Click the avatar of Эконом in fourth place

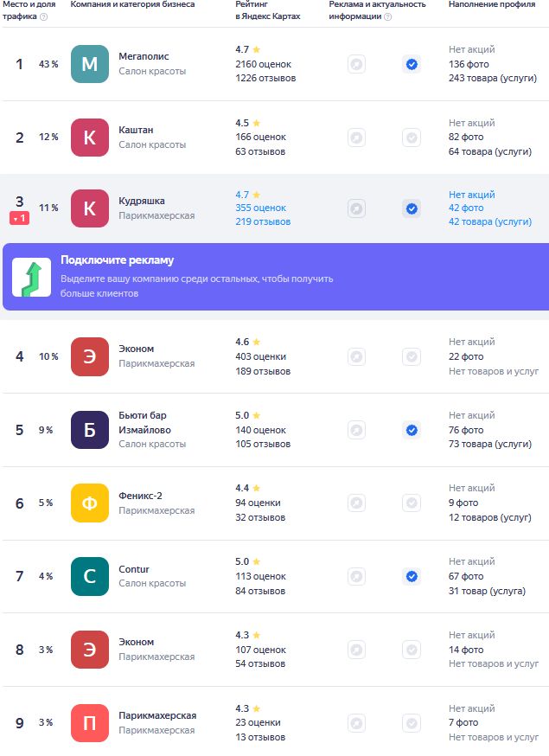pos(90,356)
